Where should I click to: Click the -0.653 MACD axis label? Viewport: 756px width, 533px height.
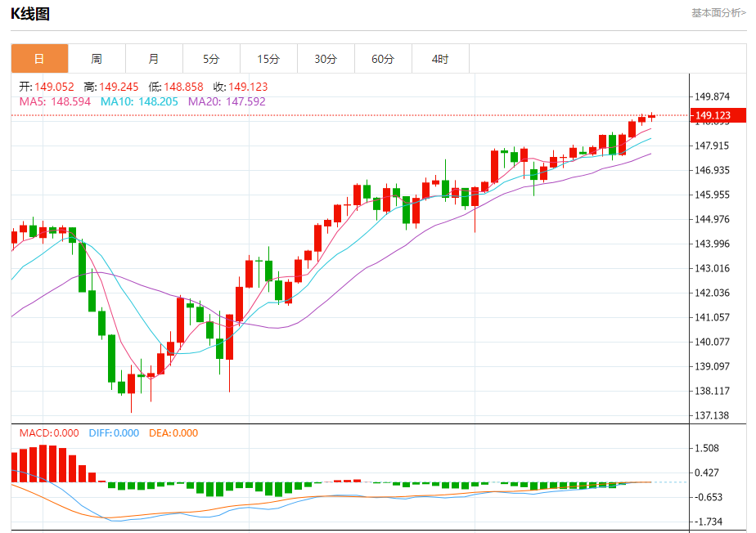point(709,498)
